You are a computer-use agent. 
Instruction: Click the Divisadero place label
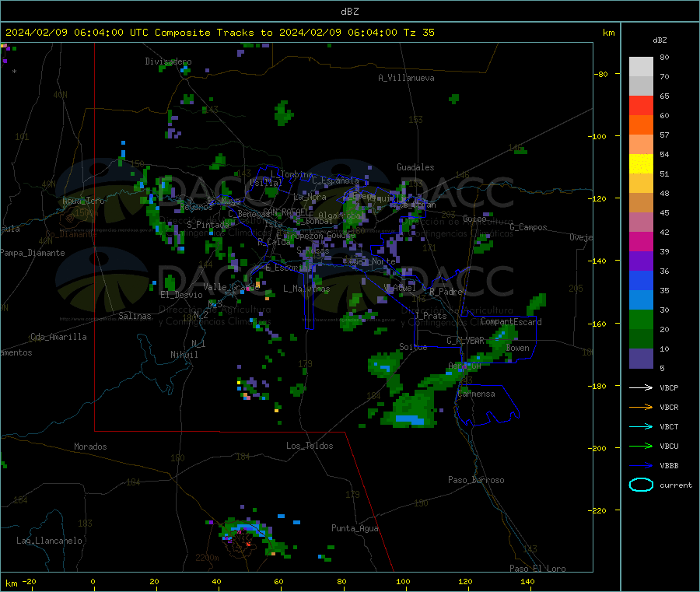tap(168, 61)
